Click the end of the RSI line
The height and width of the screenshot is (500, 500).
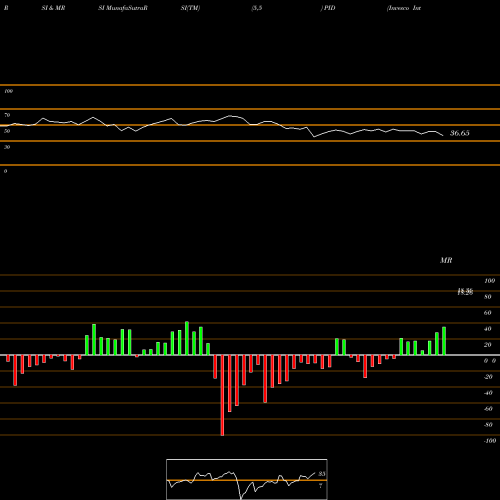pos(443,135)
